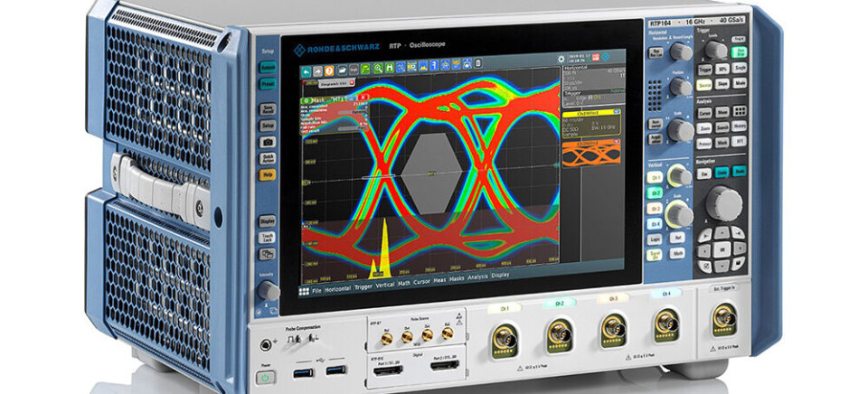Tap the redo arrow in the on-screen toolbar
Screen dimensions: 868x394
(x=317, y=70)
